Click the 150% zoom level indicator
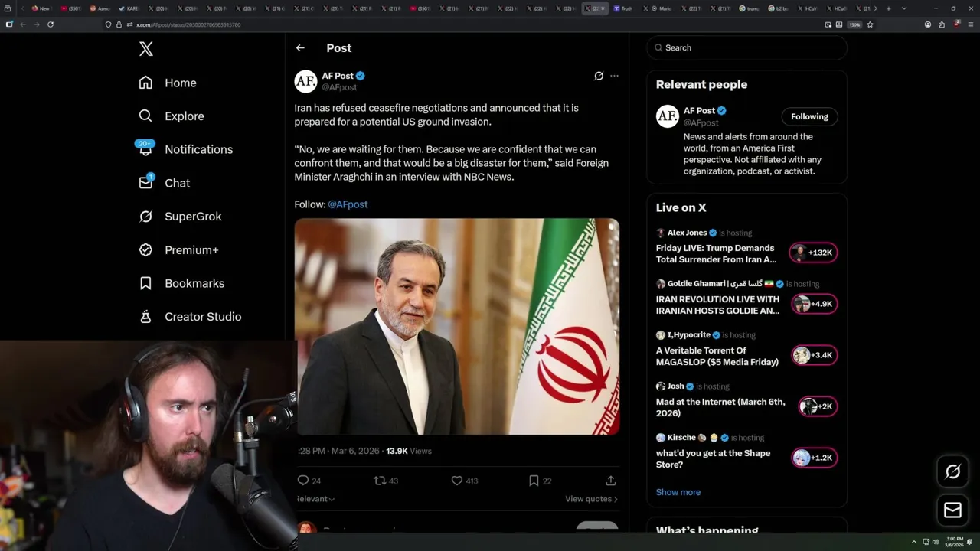 coord(854,24)
